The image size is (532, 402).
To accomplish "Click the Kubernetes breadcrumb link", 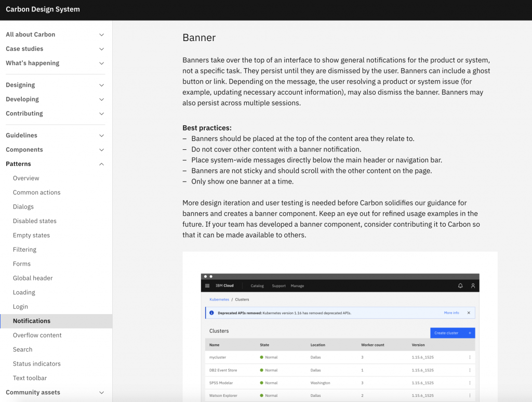I will [x=219, y=300].
